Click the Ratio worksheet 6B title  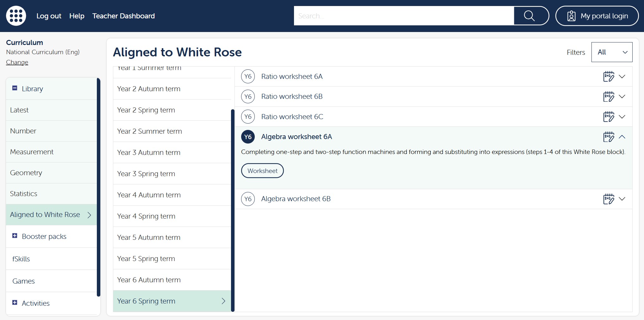pyautogui.click(x=292, y=96)
